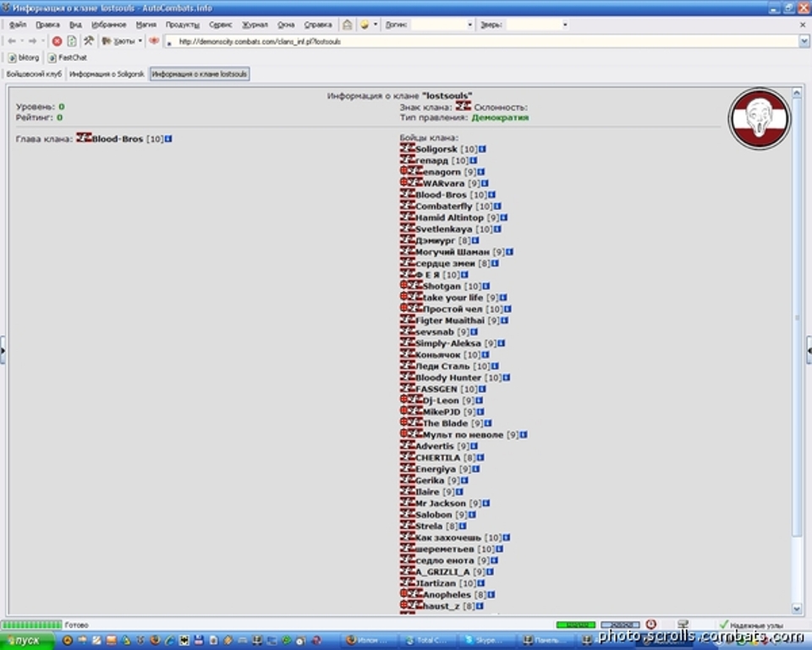Screen dimensions: 812x650
Task: Expand the address bar history dropdown
Action: [804, 41]
